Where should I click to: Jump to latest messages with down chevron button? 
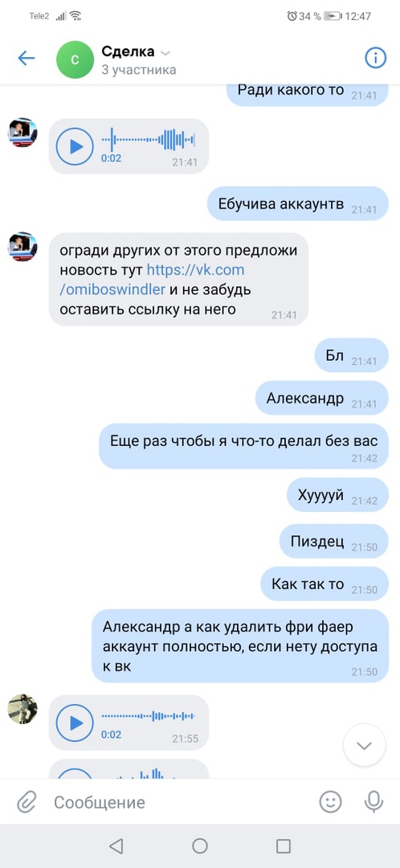[364, 745]
